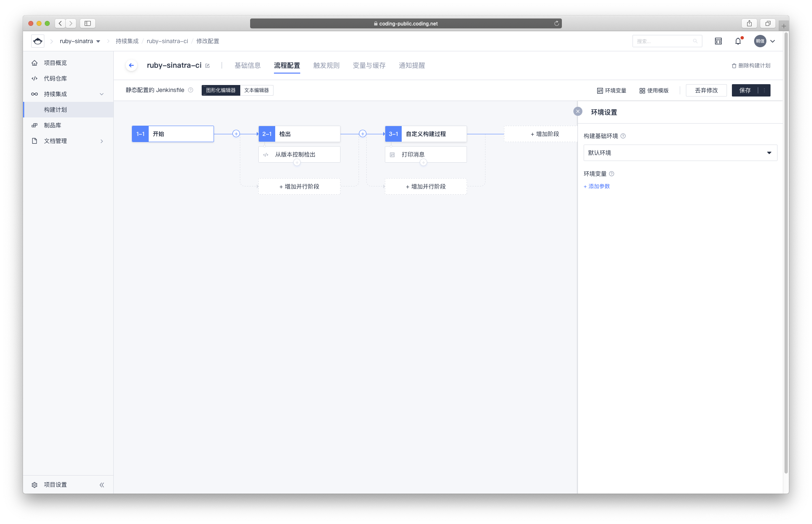The image size is (812, 524).
Task: Click the 丢弃修改 button
Action: (x=706, y=90)
